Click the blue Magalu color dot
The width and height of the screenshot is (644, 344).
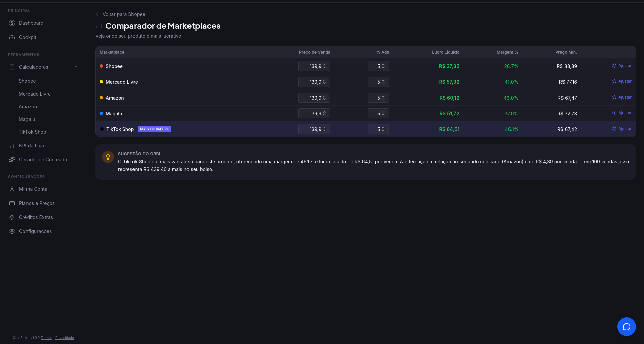(x=101, y=113)
